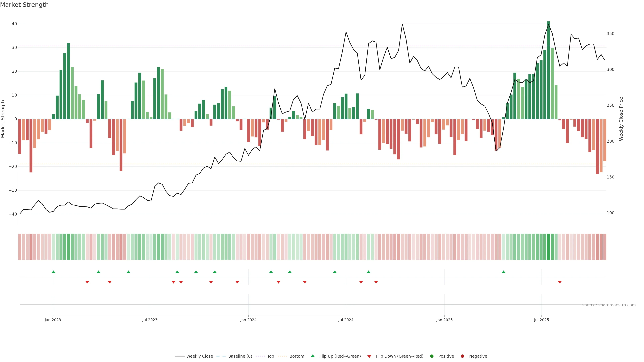644x362 pixels.
Task: Click the Market Strength chart title
Action: click(x=24, y=5)
